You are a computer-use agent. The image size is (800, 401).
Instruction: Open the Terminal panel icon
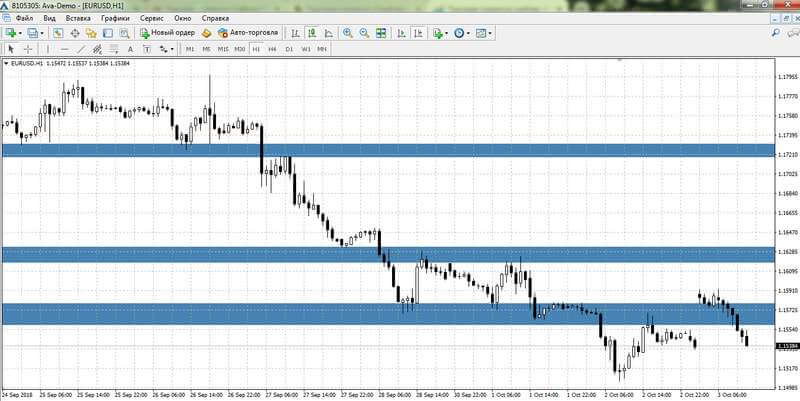pyautogui.click(x=108, y=33)
